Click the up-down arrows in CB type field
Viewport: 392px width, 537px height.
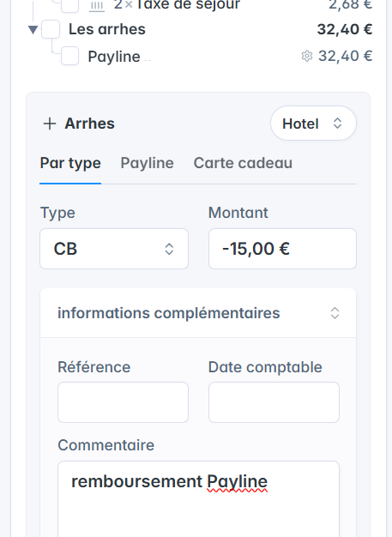[x=169, y=249]
